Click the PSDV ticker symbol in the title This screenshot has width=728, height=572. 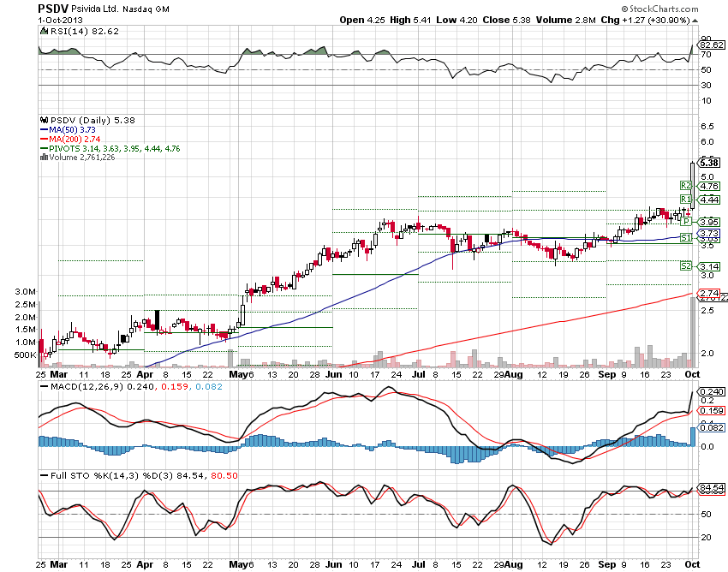53,9
